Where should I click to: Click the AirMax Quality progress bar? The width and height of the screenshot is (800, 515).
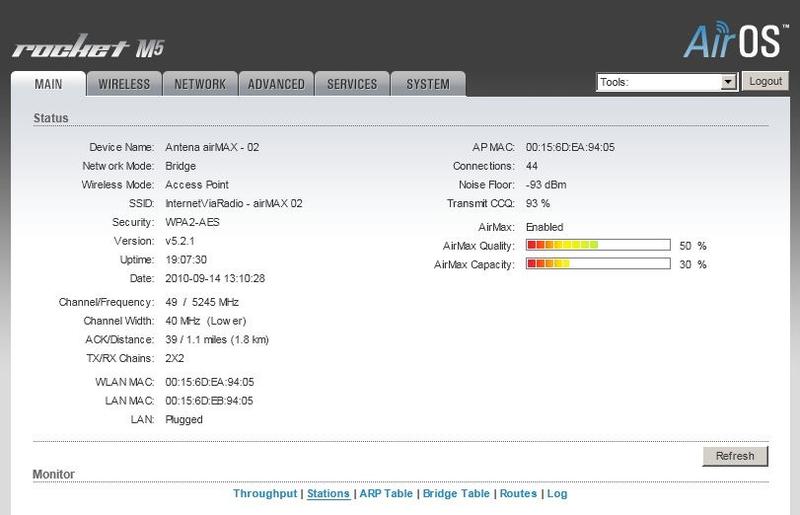598,245
